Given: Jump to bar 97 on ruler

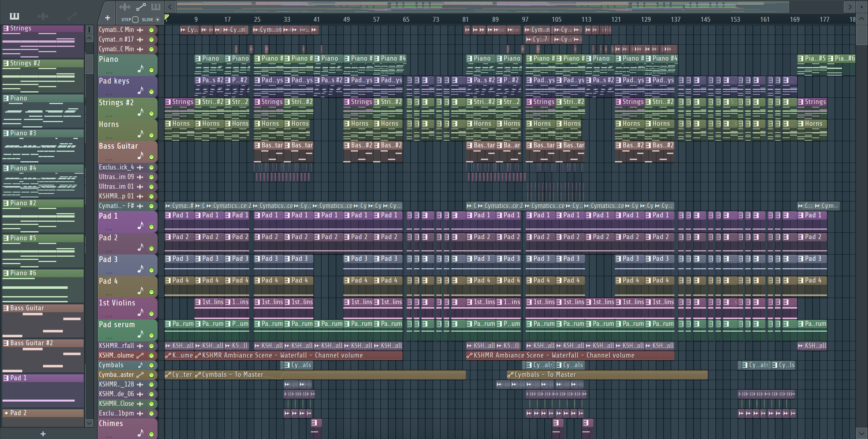Looking at the screenshot, I should [x=525, y=20].
